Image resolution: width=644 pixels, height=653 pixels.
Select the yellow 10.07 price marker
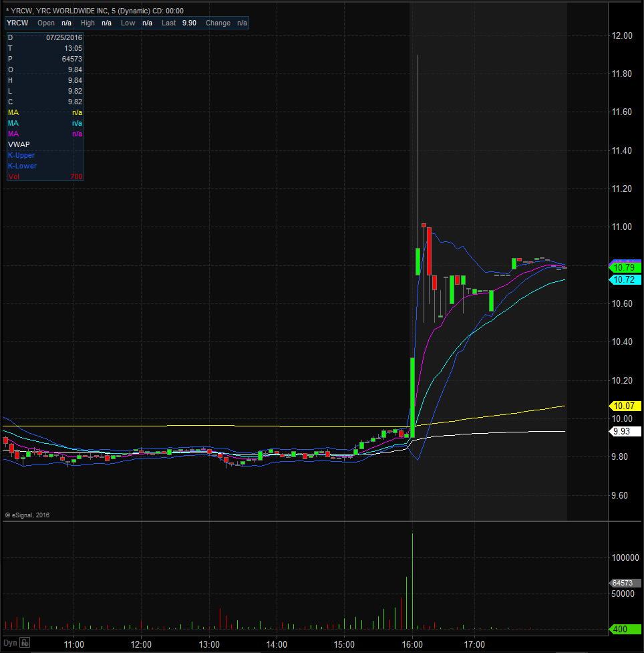click(623, 406)
